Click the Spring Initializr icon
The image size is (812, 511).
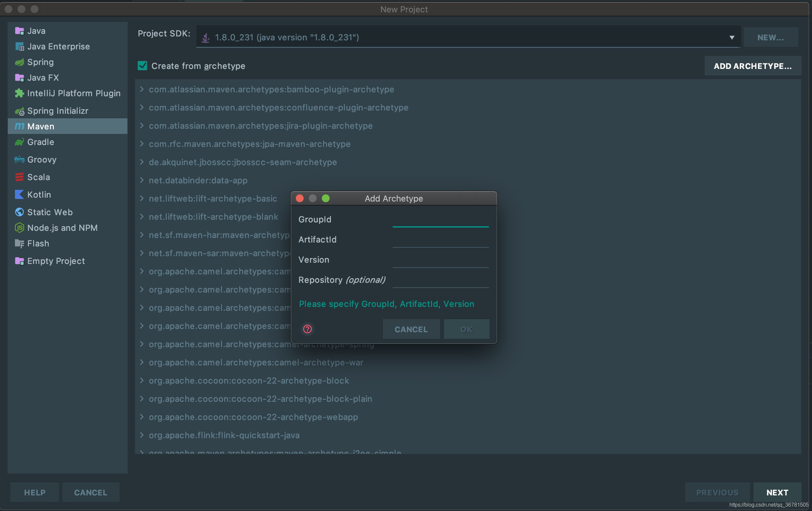coord(20,111)
